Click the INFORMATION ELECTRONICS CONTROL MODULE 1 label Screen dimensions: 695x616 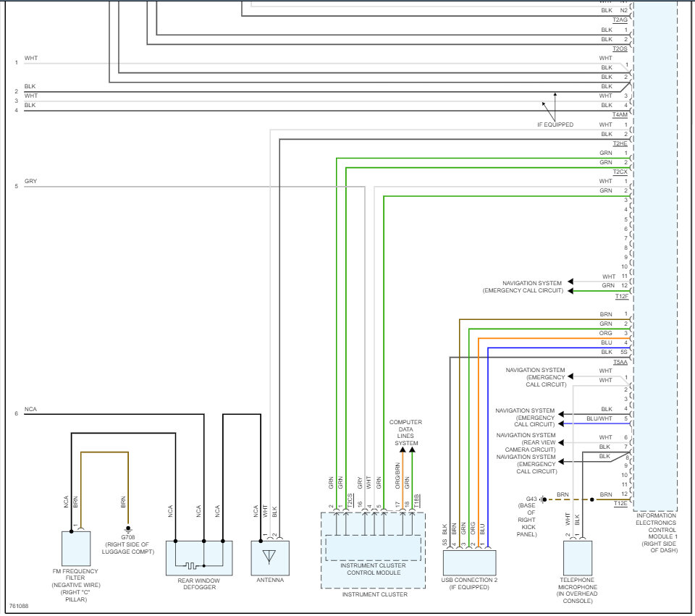(657, 533)
